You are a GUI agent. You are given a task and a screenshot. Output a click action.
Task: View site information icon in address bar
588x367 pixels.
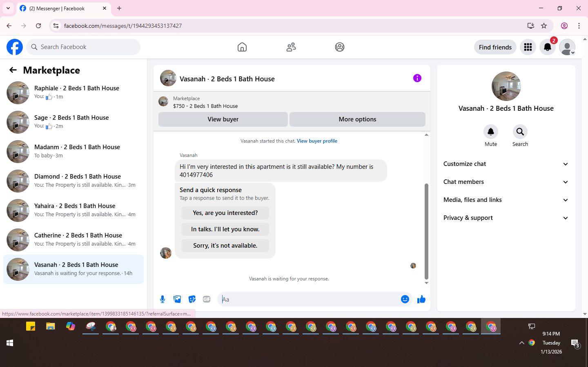click(56, 26)
